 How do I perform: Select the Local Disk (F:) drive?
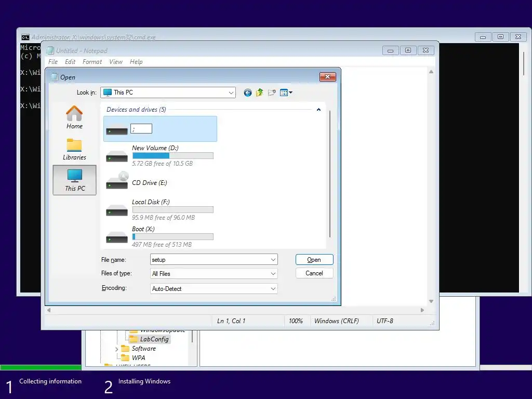click(160, 210)
